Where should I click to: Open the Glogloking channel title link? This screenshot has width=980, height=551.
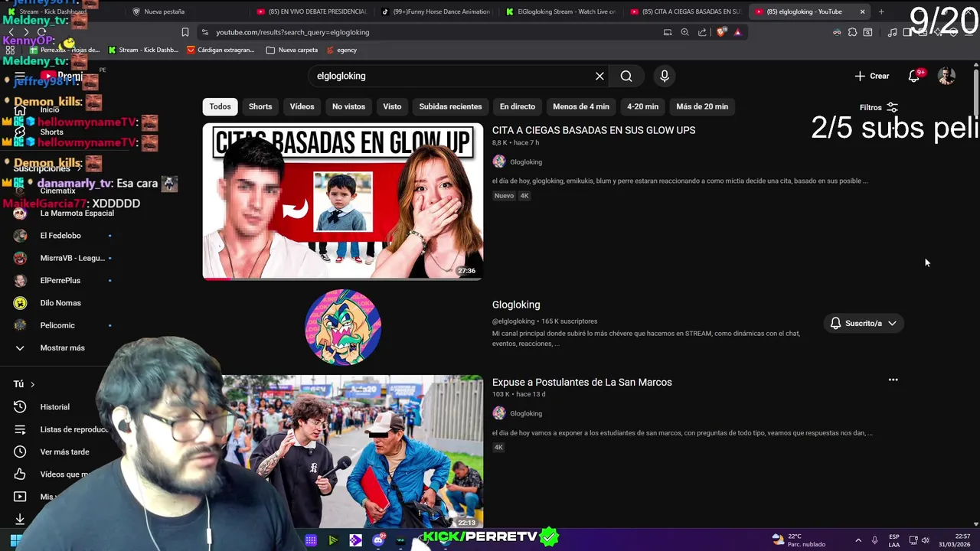point(516,305)
